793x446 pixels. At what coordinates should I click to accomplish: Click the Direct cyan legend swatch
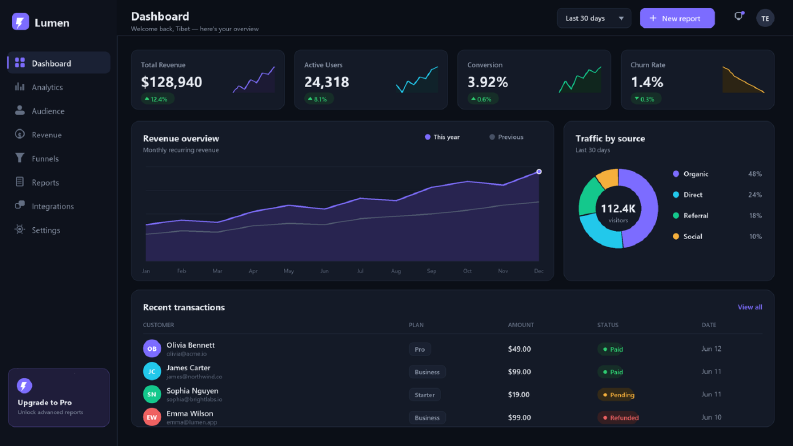pos(676,194)
